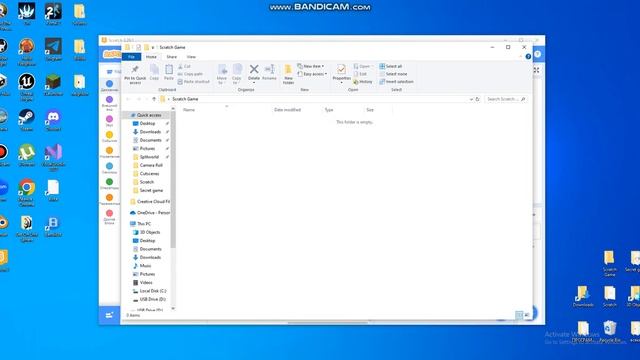Select the red block category circle in Scratch

click(x=109, y=213)
